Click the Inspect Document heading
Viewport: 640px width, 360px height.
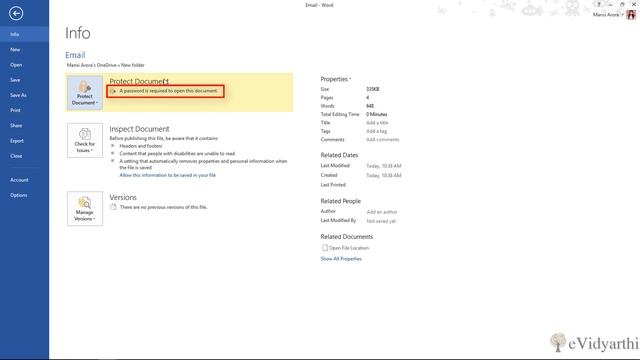[x=139, y=129]
